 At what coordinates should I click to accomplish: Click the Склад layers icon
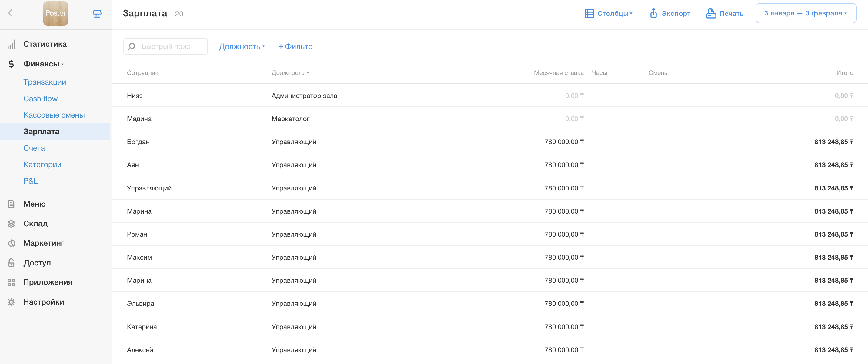tap(11, 224)
